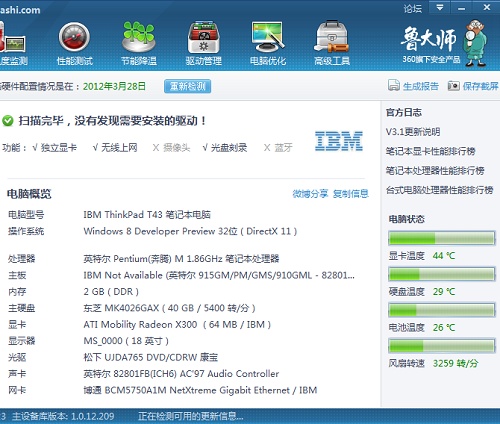Click the 鲁大师 logo mascot

point(476,43)
